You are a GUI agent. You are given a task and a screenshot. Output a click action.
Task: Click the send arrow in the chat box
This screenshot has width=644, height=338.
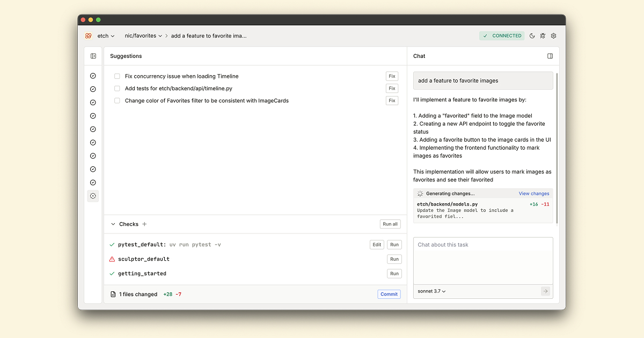[545, 291]
